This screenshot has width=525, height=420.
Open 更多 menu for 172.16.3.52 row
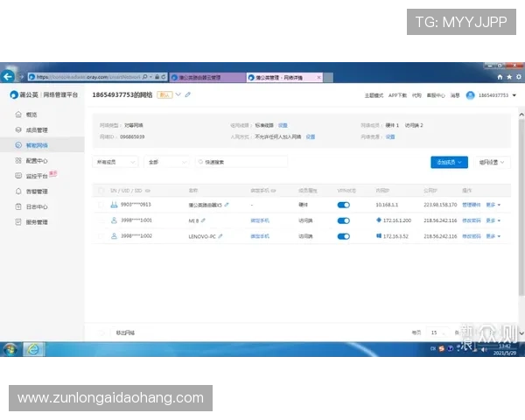click(493, 236)
